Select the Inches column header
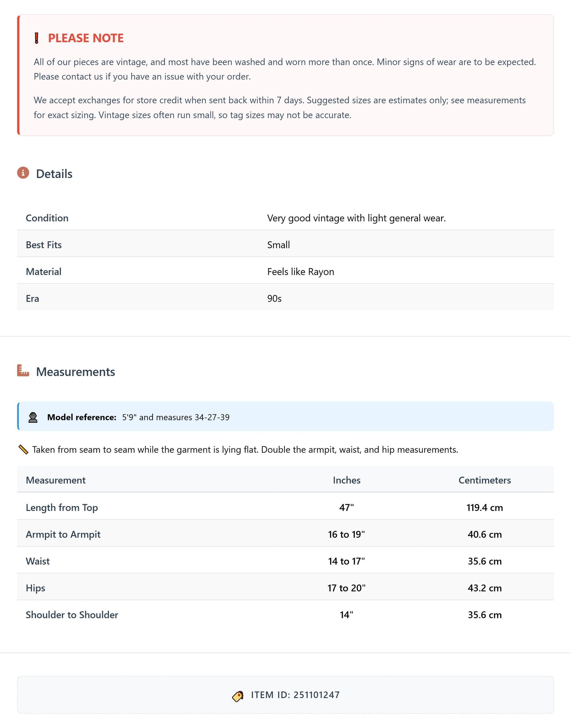The width and height of the screenshot is (571, 728). pyautogui.click(x=346, y=480)
